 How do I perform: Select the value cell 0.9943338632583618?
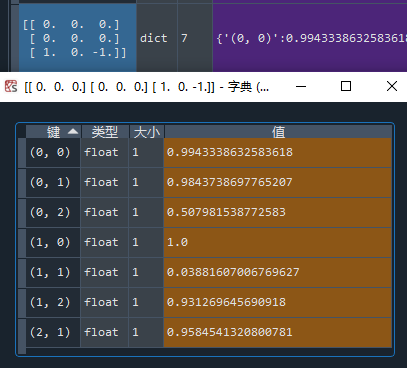278,152
